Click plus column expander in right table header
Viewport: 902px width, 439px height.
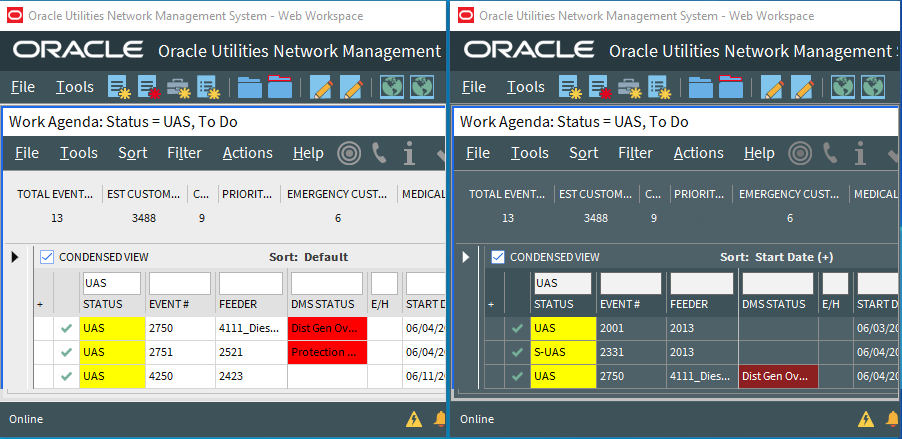coord(491,305)
